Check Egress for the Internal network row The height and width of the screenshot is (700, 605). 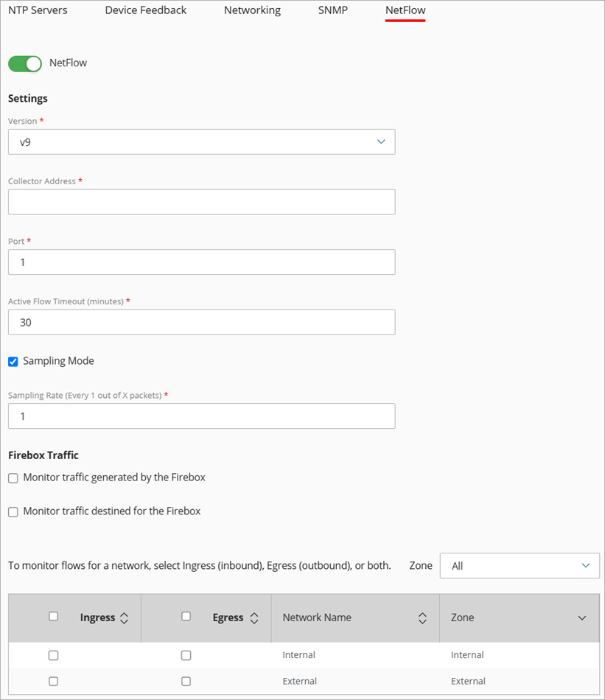point(186,655)
